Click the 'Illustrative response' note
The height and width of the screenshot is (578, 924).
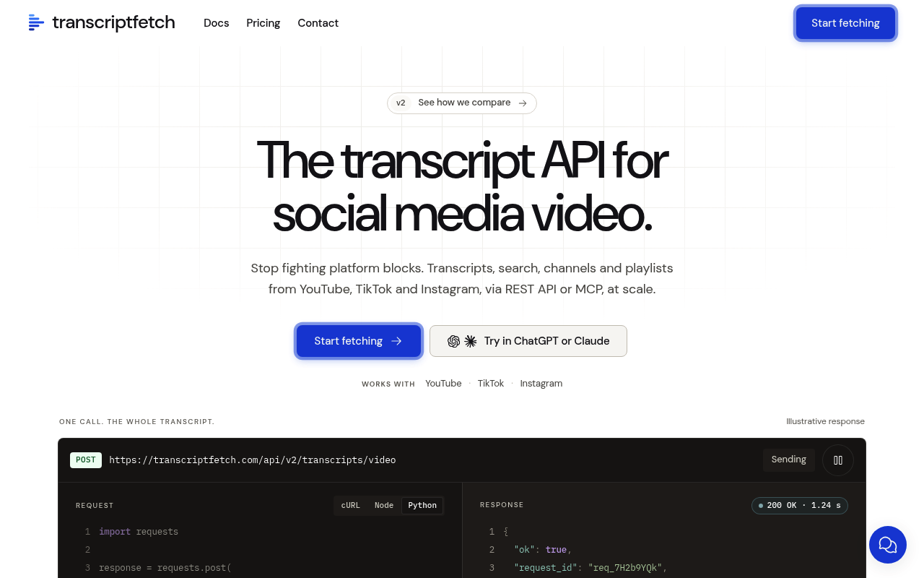click(x=826, y=421)
